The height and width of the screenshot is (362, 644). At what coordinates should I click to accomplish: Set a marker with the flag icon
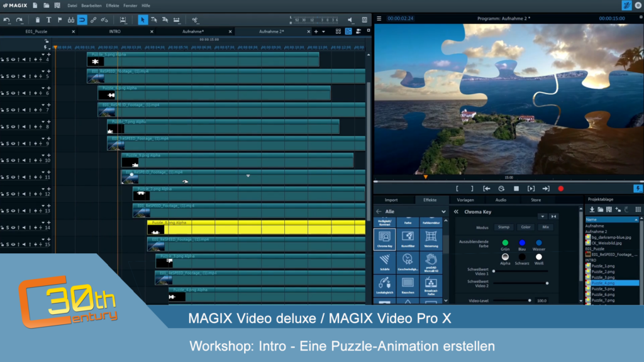[x=60, y=19]
